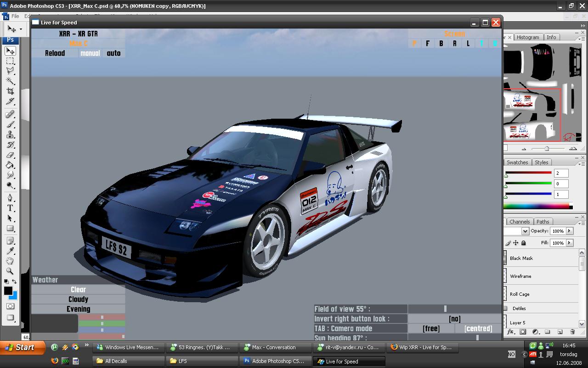Viewport: 588px width, 368px height.
Task: Select the Pen tool
Action: pyautogui.click(x=10, y=198)
